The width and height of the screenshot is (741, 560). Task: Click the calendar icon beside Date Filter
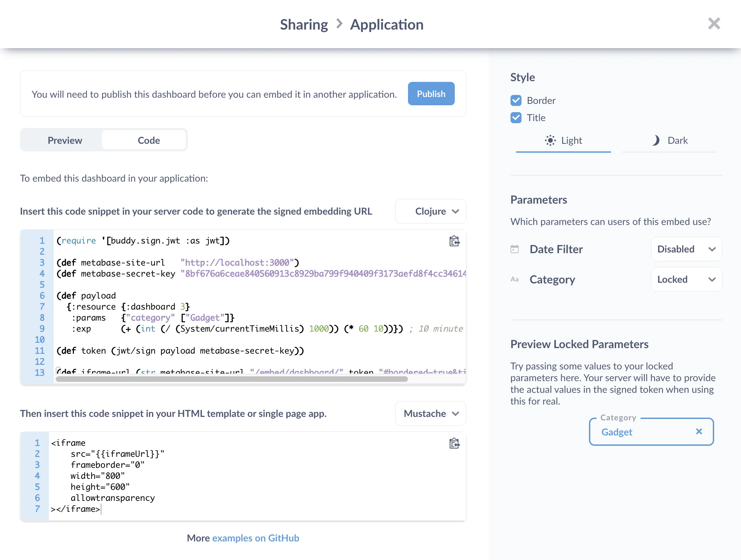515,249
